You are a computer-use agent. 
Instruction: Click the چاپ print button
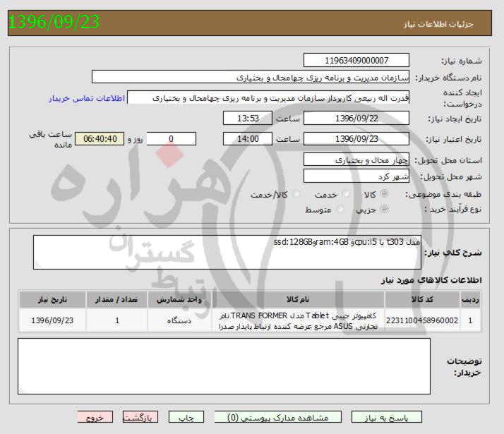pos(186,417)
